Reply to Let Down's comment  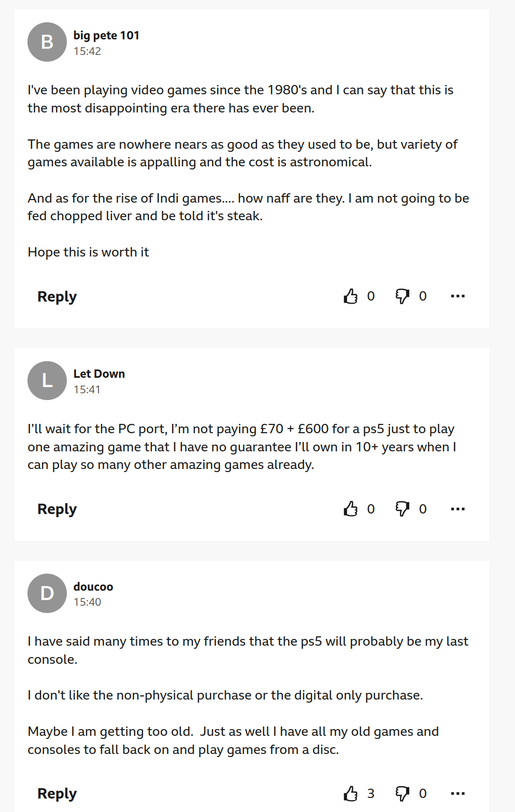[57, 509]
